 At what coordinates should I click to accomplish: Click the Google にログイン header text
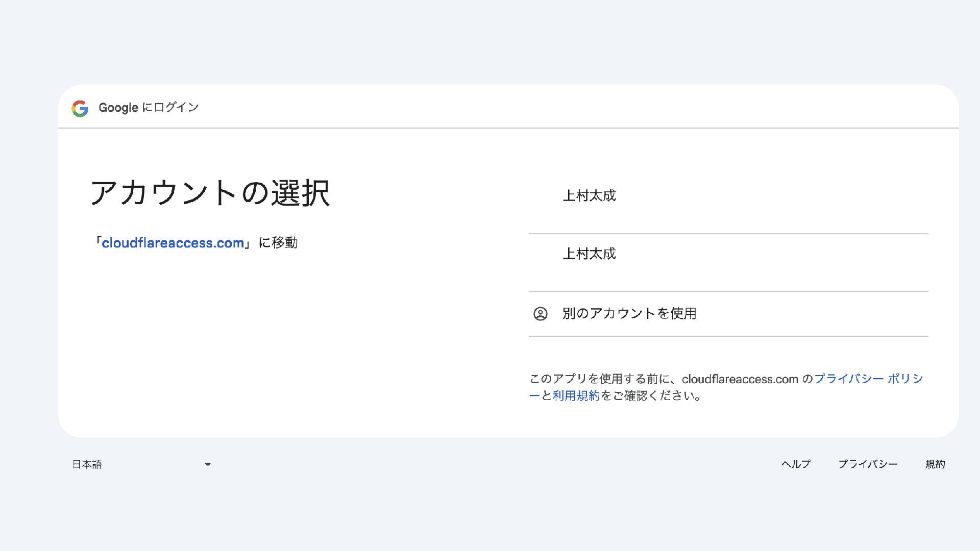[x=148, y=108]
